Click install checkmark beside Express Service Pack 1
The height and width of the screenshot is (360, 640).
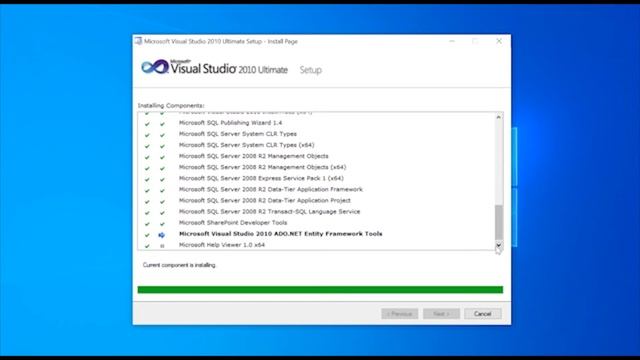tap(162, 179)
